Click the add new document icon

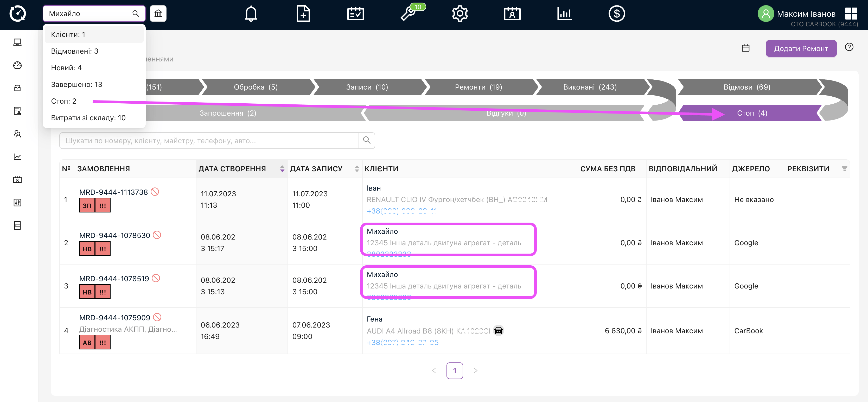click(303, 14)
